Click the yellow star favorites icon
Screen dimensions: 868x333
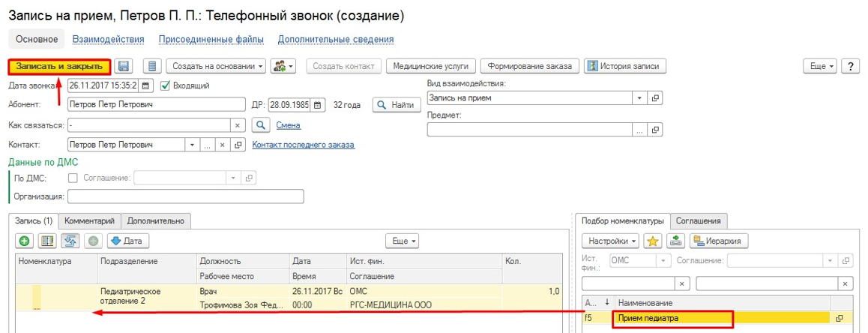click(653, 241)
